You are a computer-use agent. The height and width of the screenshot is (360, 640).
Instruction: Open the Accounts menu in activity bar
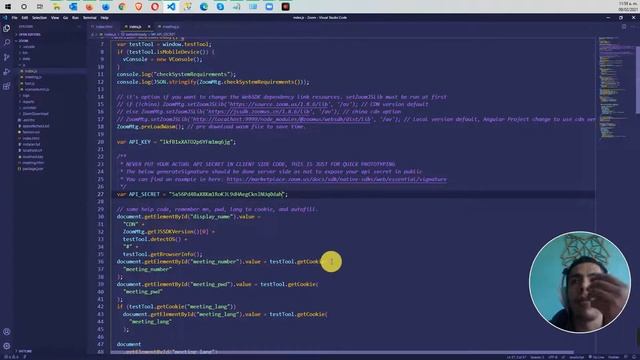7,332
